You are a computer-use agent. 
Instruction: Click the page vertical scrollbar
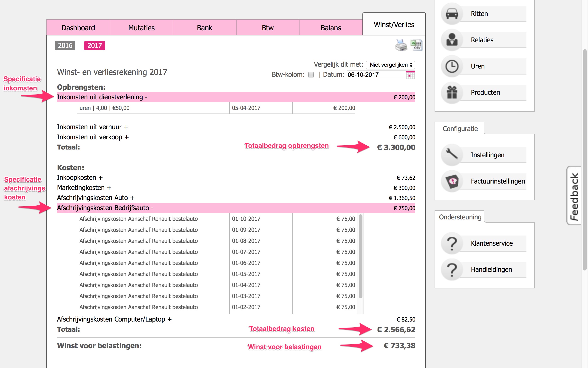[x=585, y=160]
